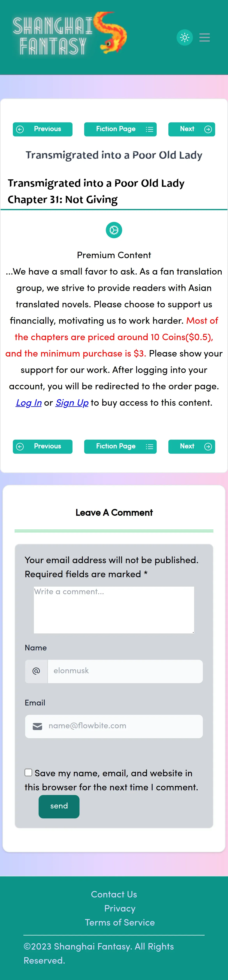This screenshot has height=980, width=228.
Task: Follow the Sign Up link
Action: pos(72,403)
